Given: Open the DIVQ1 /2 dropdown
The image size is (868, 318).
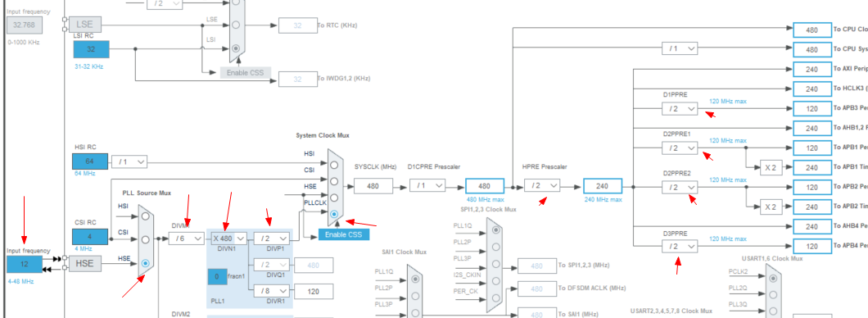Looking at the screenshot, I should click(x=272, y=265).
